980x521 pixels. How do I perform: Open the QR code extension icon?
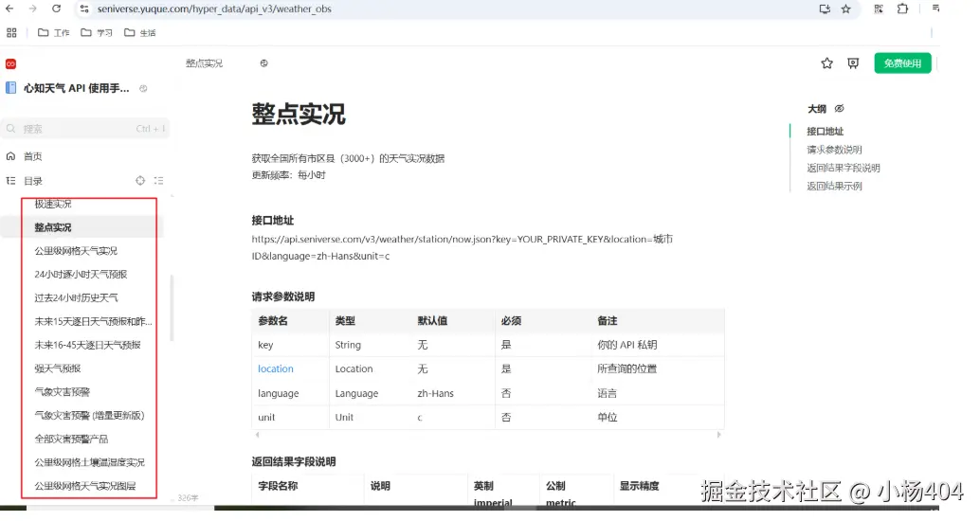pyautogui.click(x=879, y=9)
